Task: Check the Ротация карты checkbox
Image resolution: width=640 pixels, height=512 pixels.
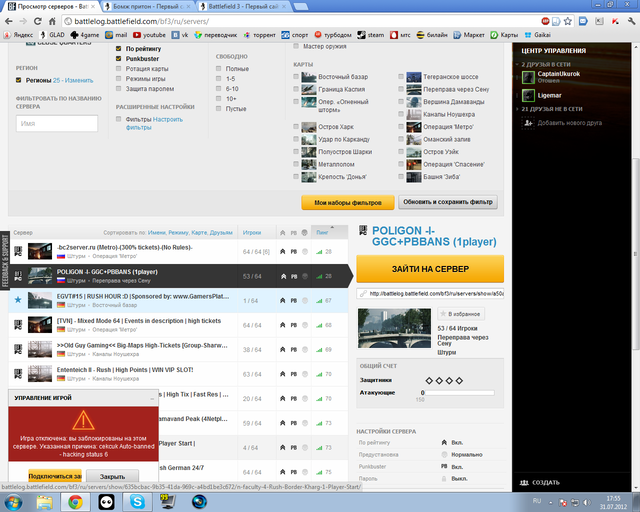Action: coord(118,69)
